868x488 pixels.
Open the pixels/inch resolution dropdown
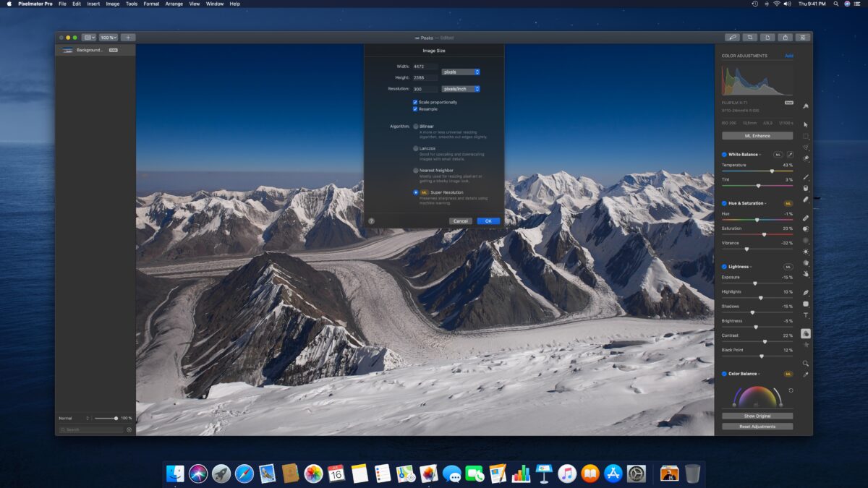(x=461, y=88)
